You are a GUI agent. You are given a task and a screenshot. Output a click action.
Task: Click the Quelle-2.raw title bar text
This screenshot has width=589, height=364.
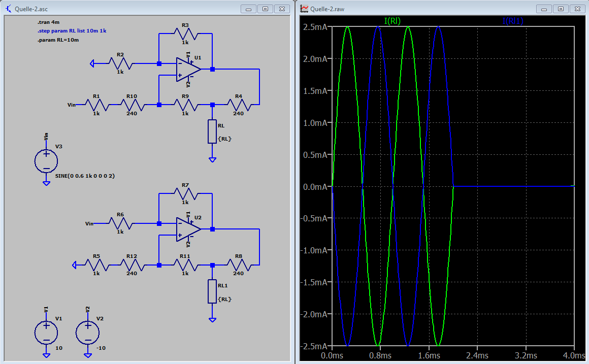coord(327,9)
